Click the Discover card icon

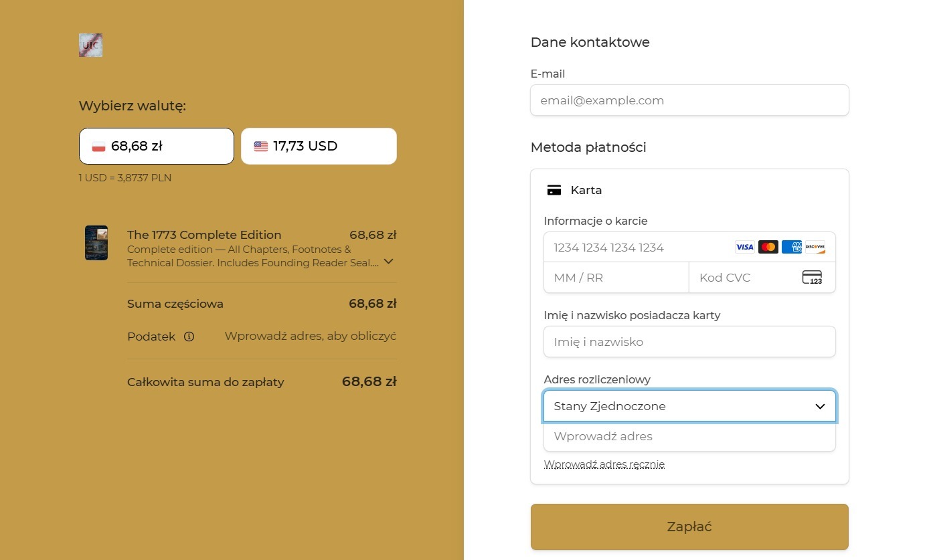pos(815,247)
